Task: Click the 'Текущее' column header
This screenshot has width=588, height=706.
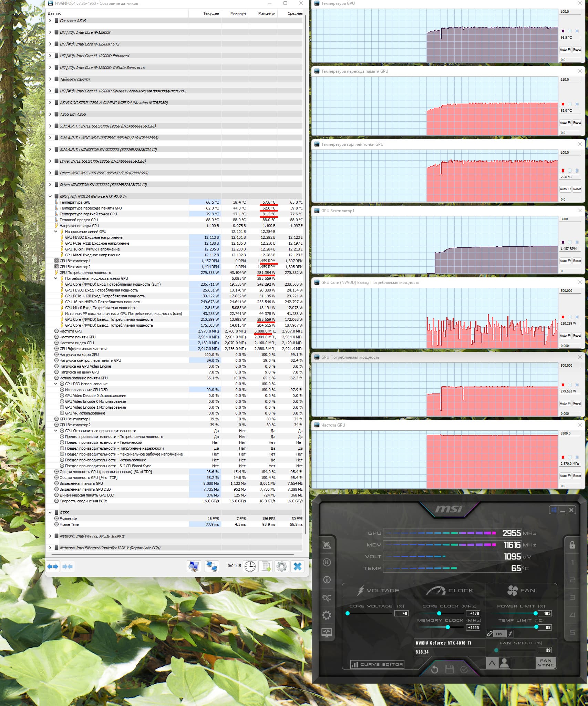Action: (205, 13)
